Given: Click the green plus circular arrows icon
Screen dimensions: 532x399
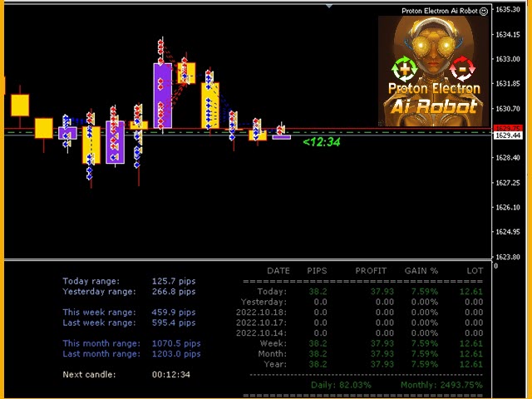Looking at the screenshot, I should tap(405, 69).
